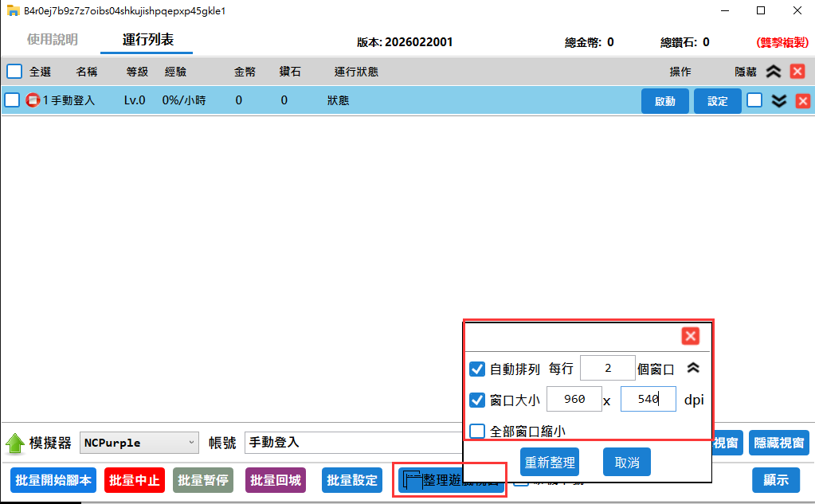The width and height of the screenshot is (815, 504).
Task: Enable the 全部窗口縮小 checkbox
Action: (477, 431)
